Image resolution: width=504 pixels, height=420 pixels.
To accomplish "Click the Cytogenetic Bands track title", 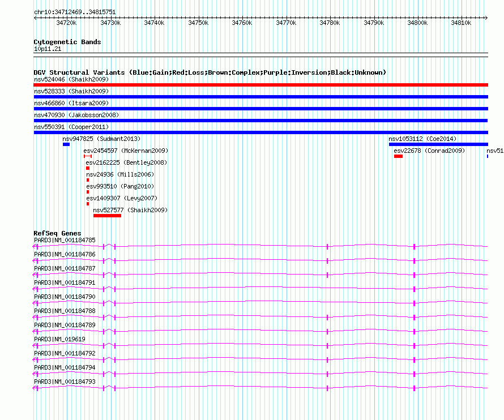I will [x=67, y=42].
